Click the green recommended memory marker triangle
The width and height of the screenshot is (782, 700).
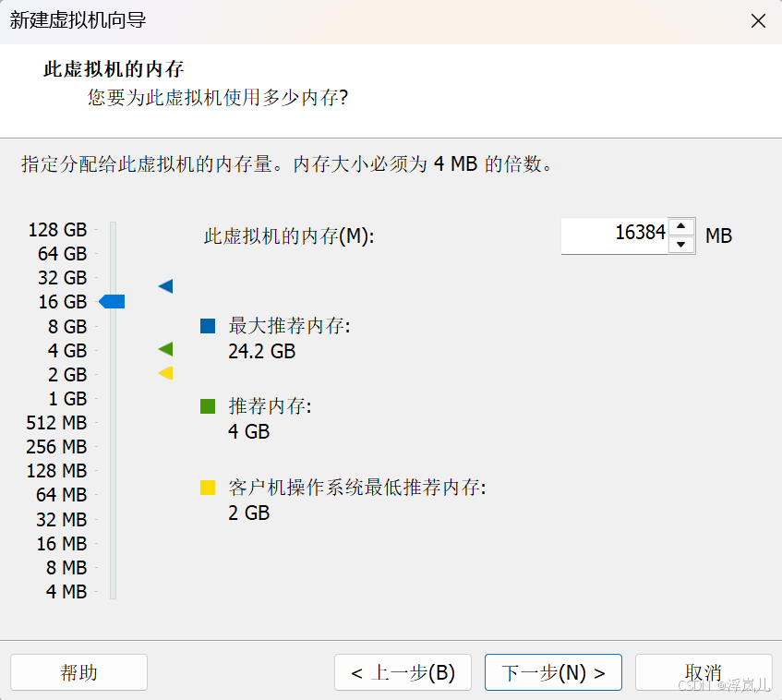(166, 349)
